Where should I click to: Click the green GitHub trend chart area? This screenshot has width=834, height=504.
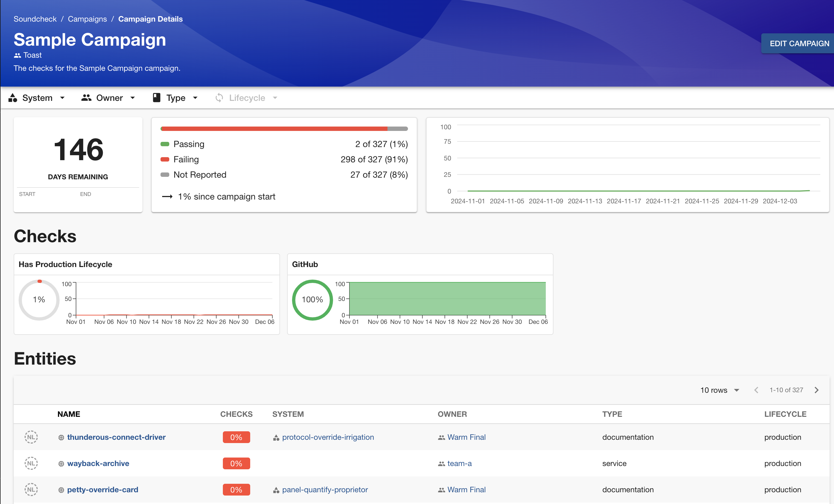447,299
